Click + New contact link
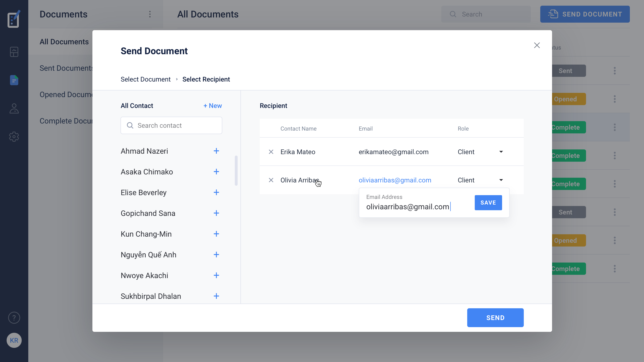The image size is (644, 362). pyautogui.click(x=212, y=106)
